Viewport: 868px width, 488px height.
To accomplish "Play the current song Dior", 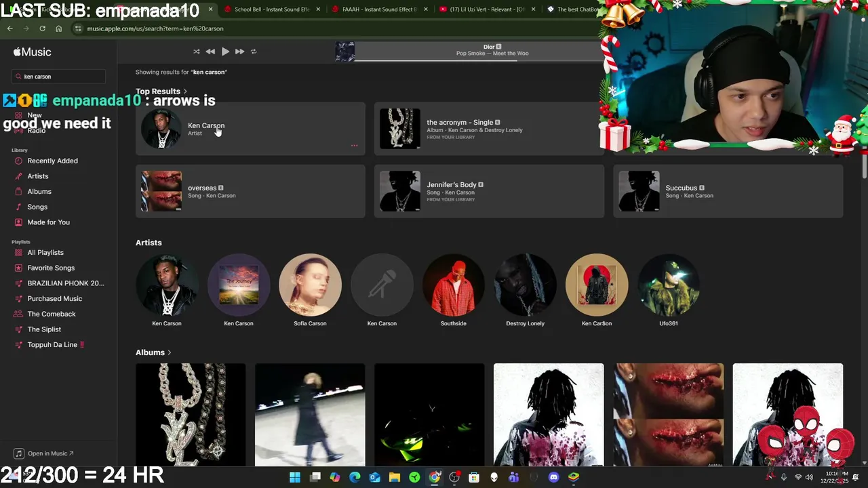I will (x=225, y=52).
